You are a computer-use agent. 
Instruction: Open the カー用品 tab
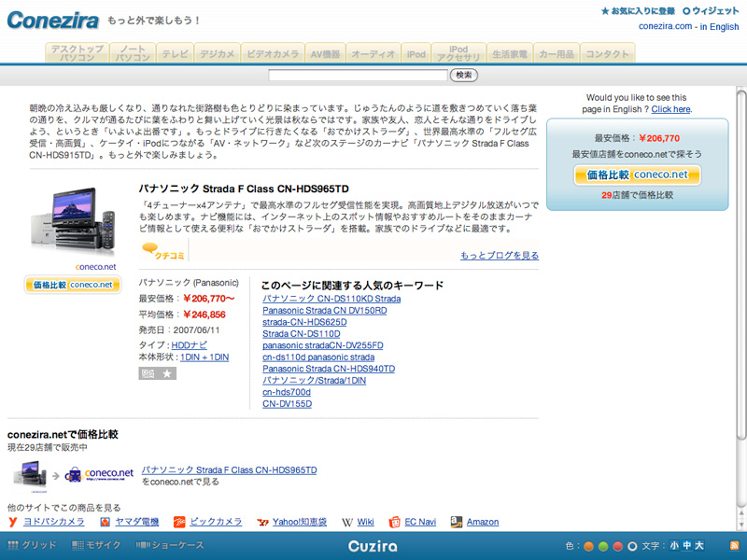tap(556, 54)
